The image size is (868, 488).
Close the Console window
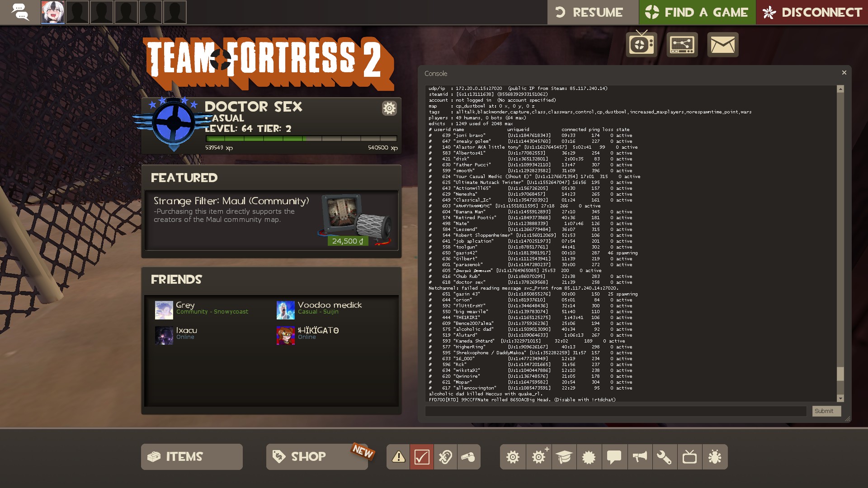coord(844,73)
